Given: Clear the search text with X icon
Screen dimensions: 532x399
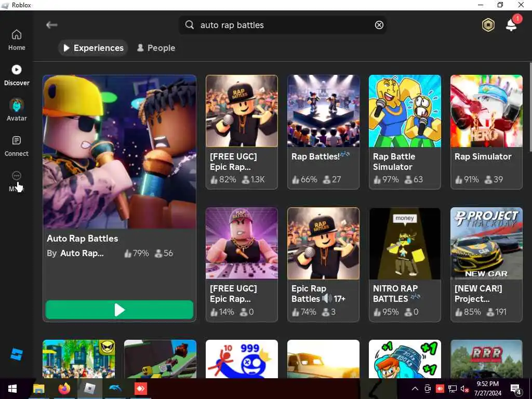Looking at the screenshot, I should point(379,25).
